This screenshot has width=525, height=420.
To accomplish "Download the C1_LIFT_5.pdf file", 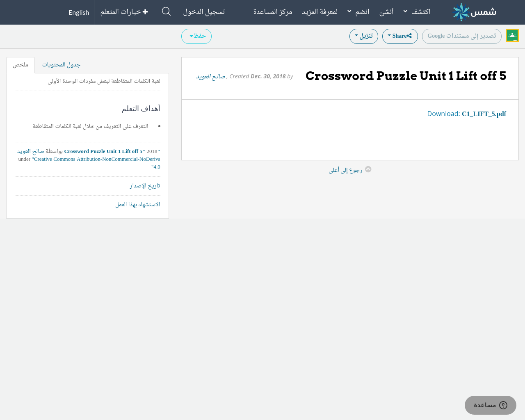I will click(484, 113).
